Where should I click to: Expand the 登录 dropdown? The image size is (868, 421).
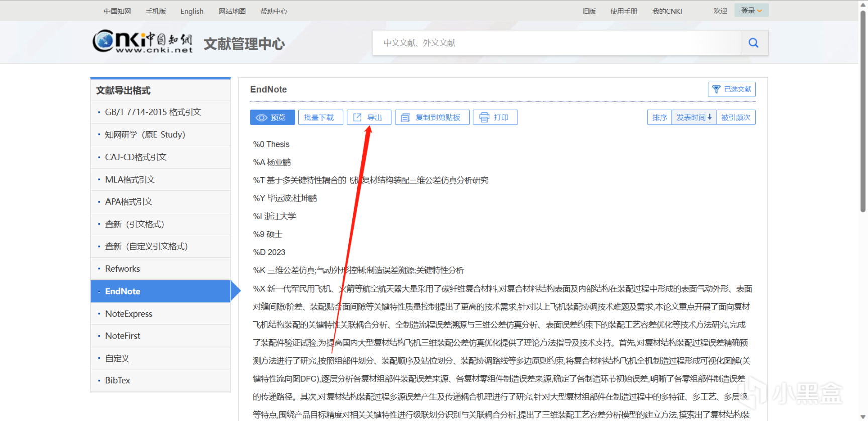(751, 10)
